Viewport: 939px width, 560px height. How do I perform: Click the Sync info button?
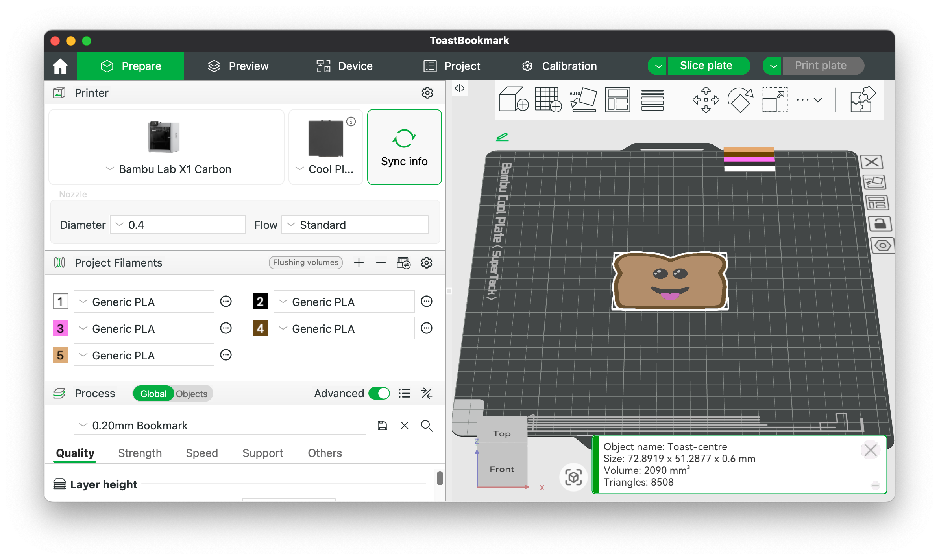[x=404, y=147]
